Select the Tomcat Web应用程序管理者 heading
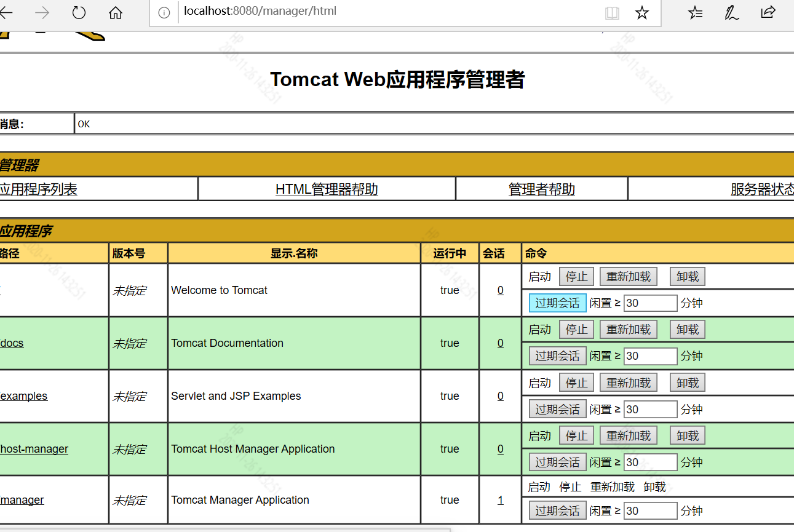 397,79
